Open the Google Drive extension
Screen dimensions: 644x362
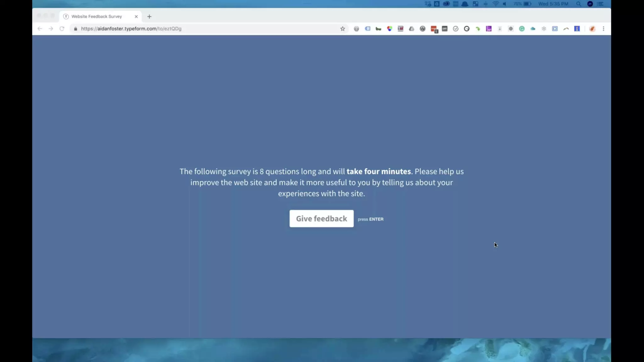411,29
